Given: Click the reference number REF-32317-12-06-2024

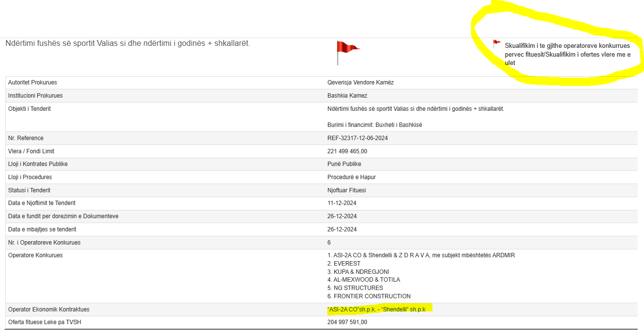Looking at the screenshot, I should pyautogui.click(x=357, y=138).
